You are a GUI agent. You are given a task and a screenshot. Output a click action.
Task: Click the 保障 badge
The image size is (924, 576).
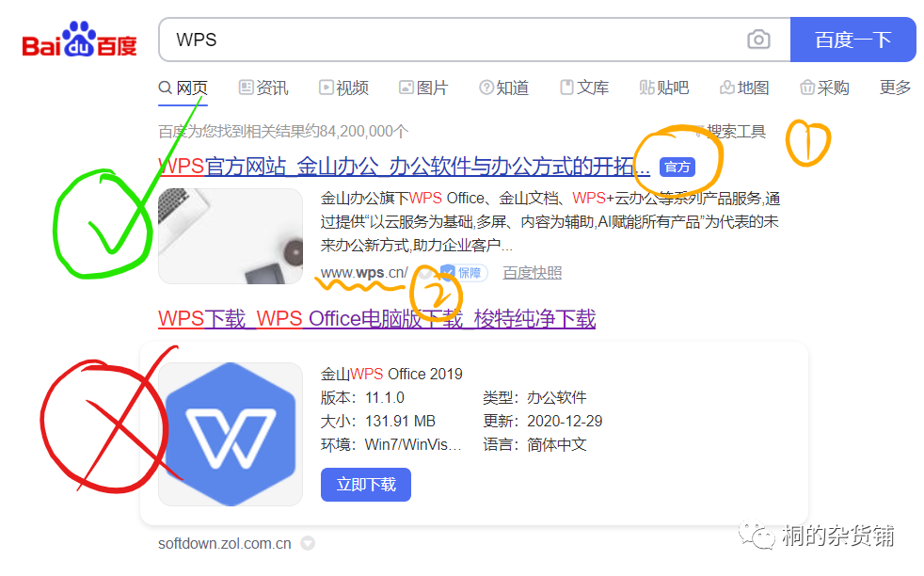point(464,273)
